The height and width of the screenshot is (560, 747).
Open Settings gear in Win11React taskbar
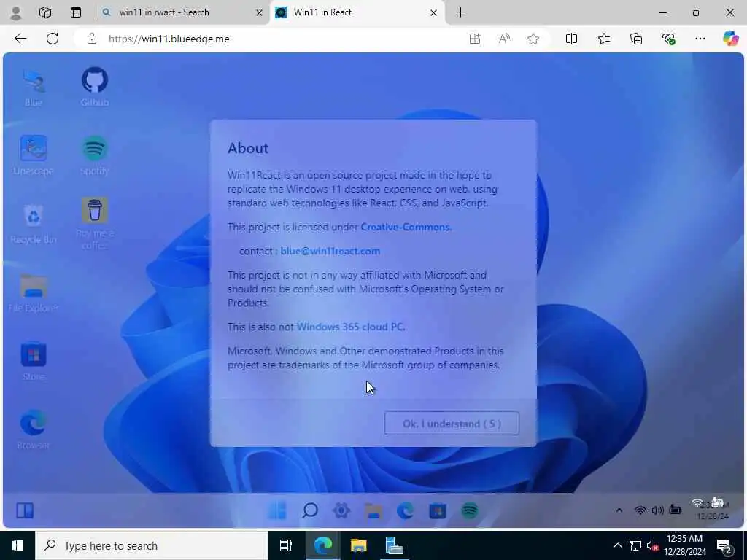[x=341, y=510]
